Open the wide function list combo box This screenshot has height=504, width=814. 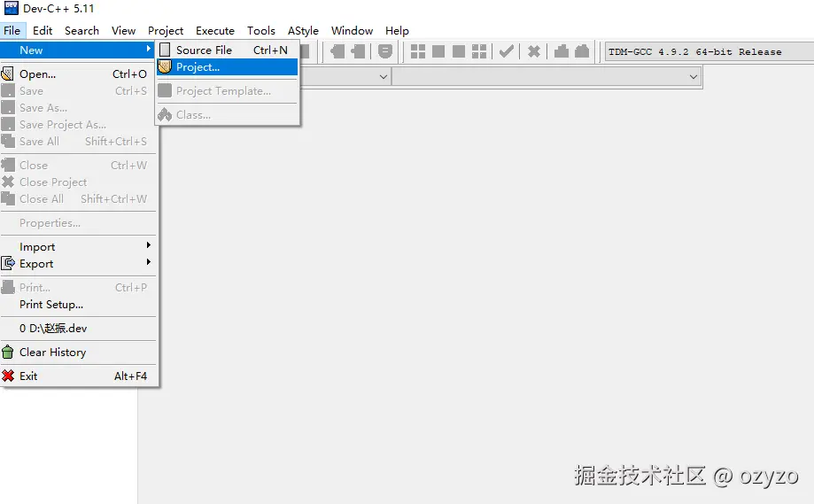click(x=547, y=77)
